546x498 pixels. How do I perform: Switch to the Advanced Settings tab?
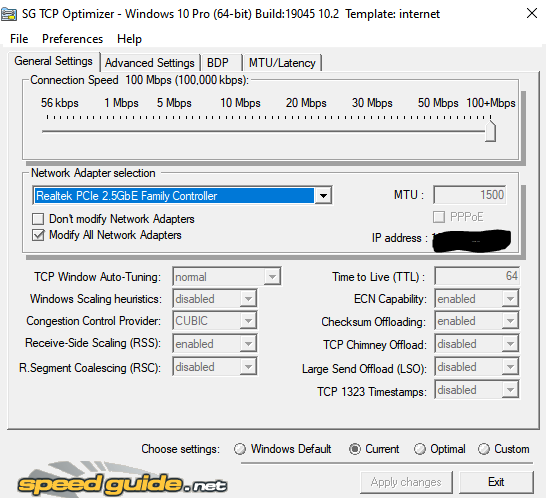coord(150,63)
